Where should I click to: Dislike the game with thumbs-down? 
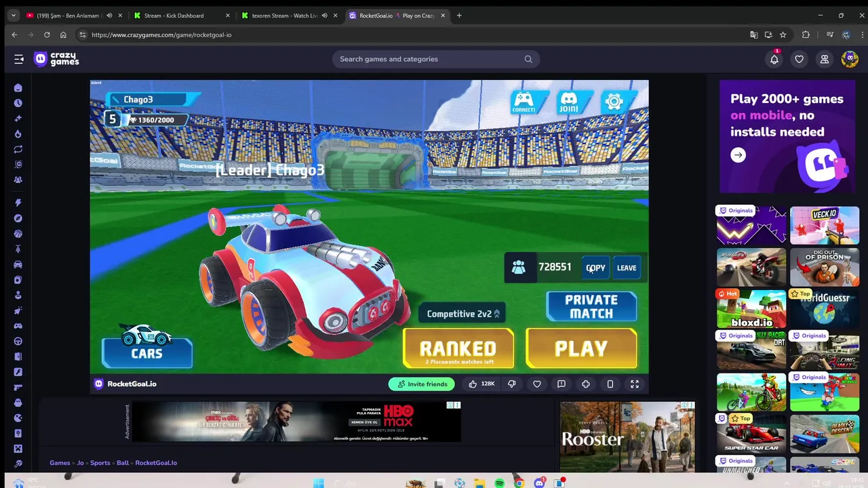click(x=512, y=384)
